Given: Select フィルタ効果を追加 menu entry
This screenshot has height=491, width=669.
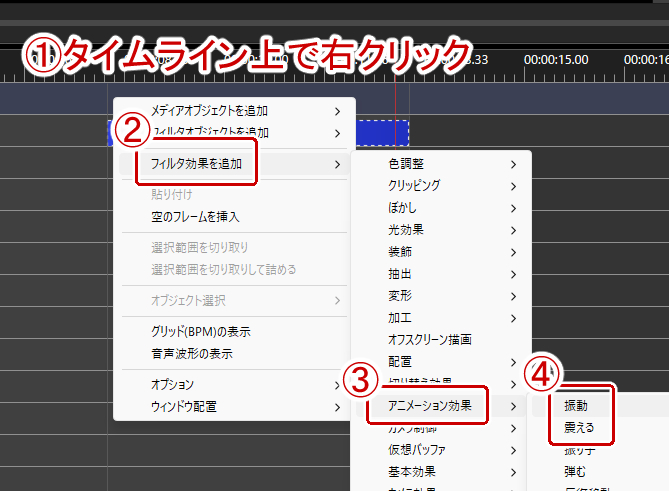Looking at the screenshot, I should coord(234,164).
